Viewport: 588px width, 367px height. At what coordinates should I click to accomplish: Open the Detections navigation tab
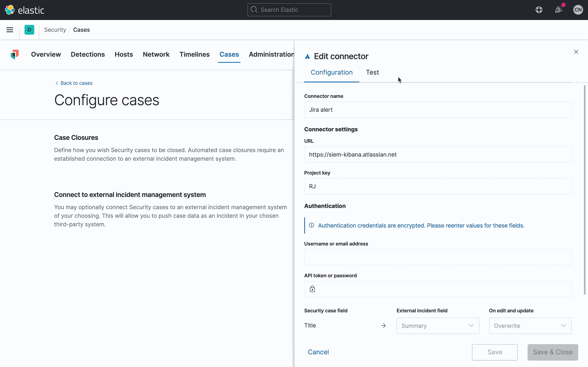pyautogui.click(x=88, y=54)
